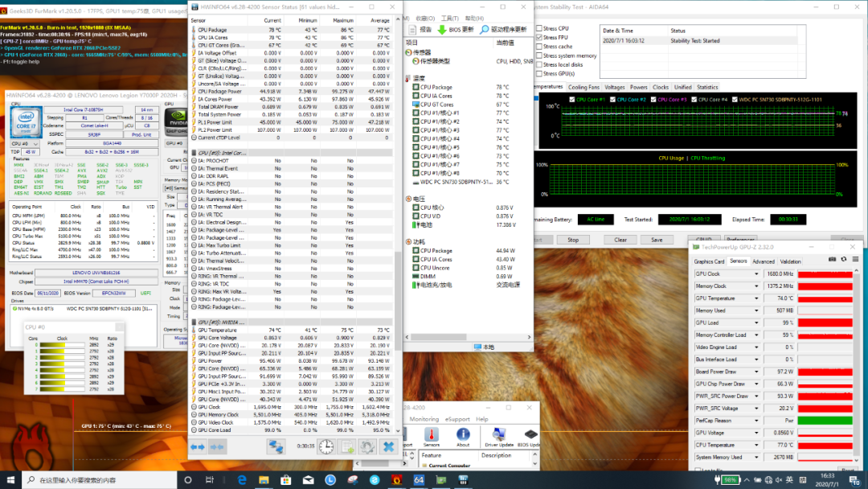This screenshot has height=489, width=868.
Task: Uncheck the Stress FPU checkbox
Action: pyautogui.click(x=539, y=37)
